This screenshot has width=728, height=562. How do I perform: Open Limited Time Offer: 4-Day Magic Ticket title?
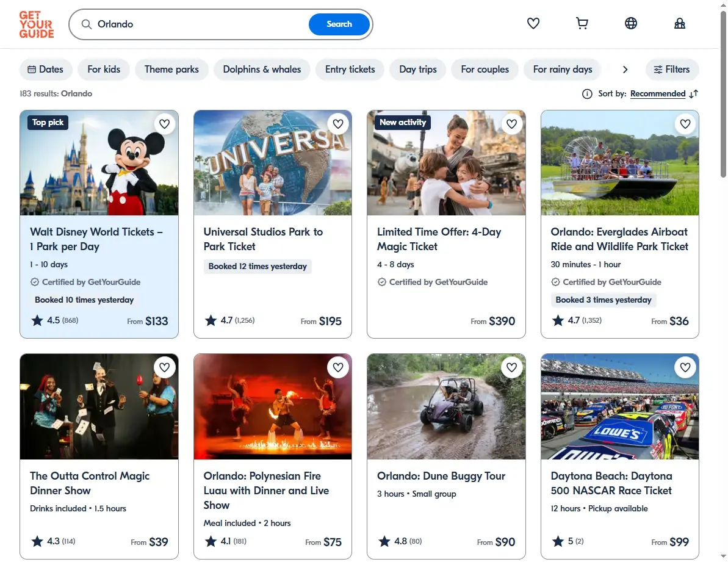pyautogui.click(x=439, y=239)
